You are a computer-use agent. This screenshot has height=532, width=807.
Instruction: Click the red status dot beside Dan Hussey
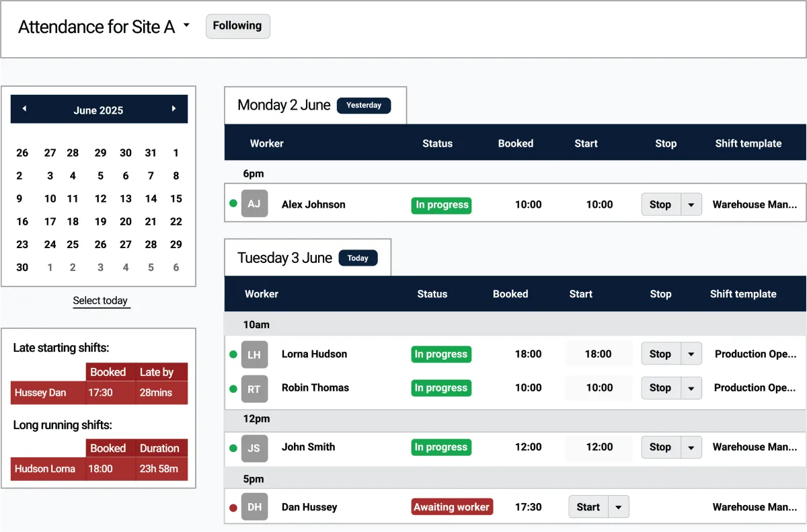click(x=233, y=506)
